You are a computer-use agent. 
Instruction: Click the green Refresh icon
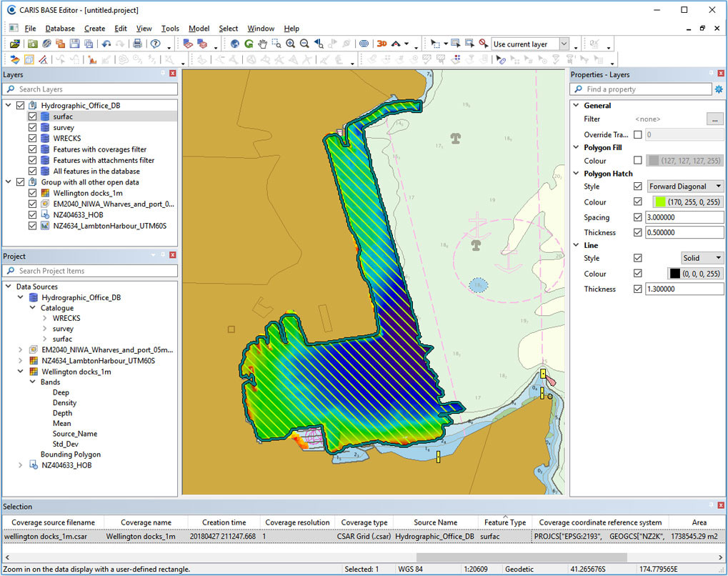click(249, 44)
